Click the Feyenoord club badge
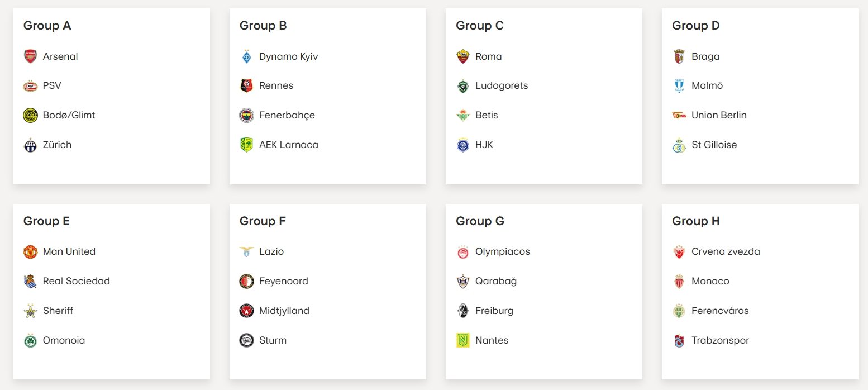The height and width of the screenshot is (390, 868). tap(246, 281)
